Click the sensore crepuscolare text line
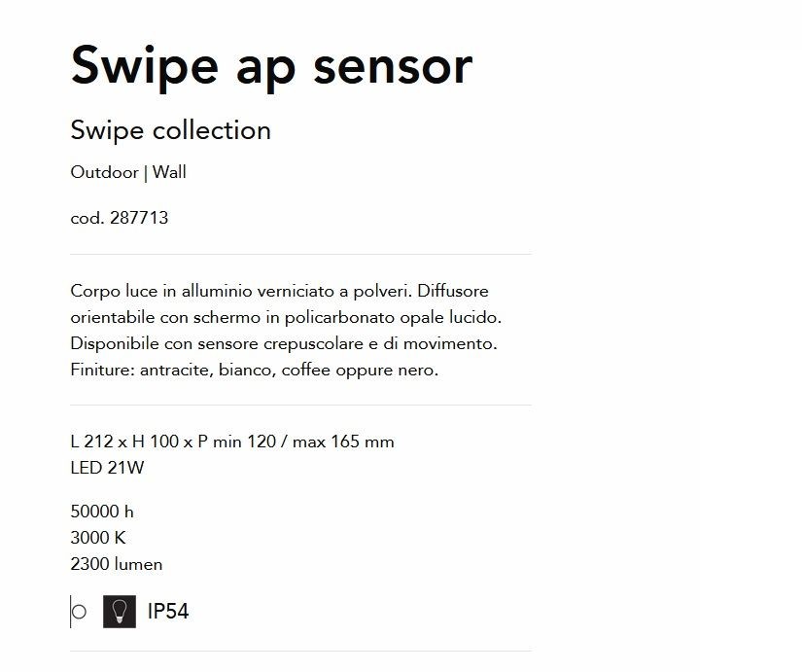Viewport: 802px width, 672px height. (284, 343)
